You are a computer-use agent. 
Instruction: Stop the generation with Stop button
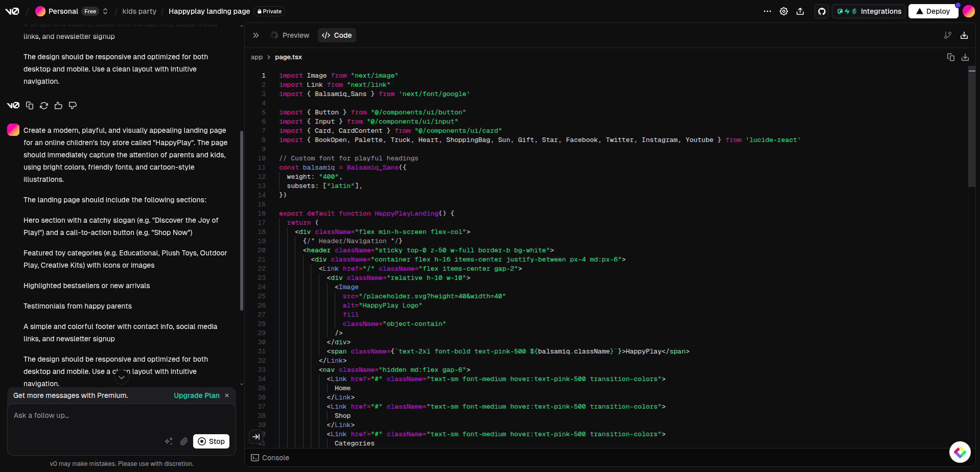point(212,441)
